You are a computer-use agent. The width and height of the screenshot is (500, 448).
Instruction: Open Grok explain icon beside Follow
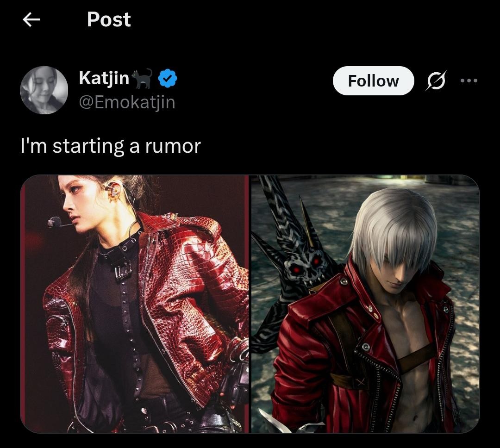pos(436,81)
